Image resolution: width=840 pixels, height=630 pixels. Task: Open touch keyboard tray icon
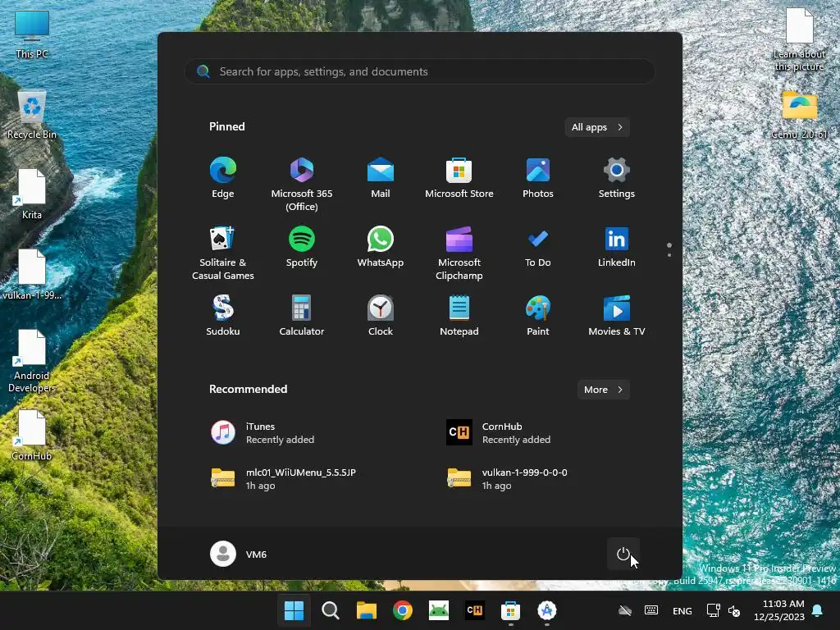pyautogui.click(x=651, y=610)
